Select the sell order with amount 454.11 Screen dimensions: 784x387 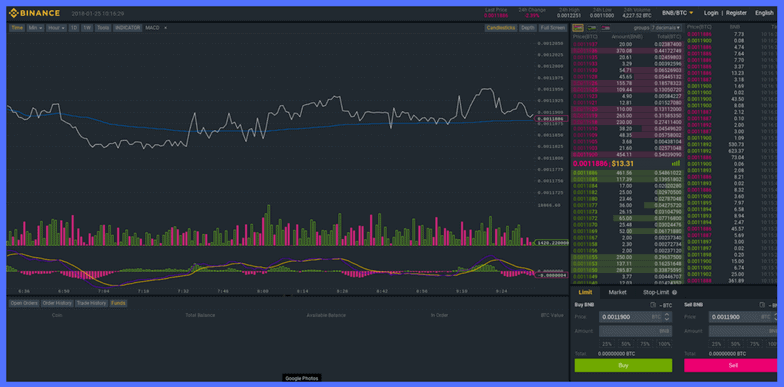tap(628, 154)
